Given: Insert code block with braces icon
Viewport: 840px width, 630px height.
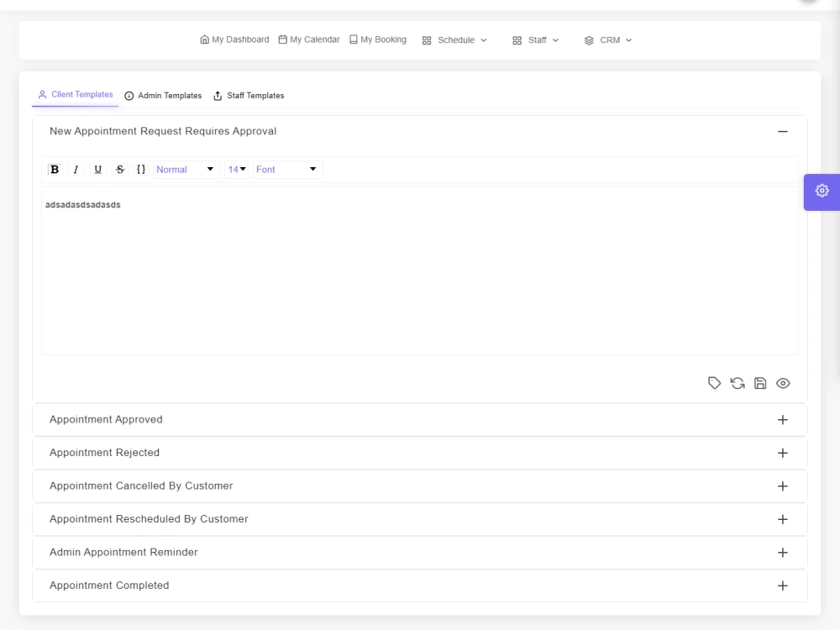Looking at the screenshot, I should pyautogui.click(x=141, y=170).
